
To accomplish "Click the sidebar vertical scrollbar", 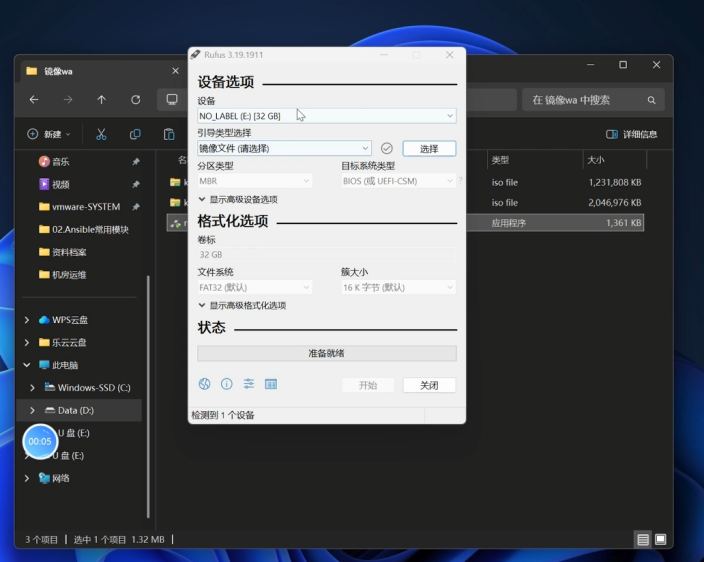I will pos(148,397).
